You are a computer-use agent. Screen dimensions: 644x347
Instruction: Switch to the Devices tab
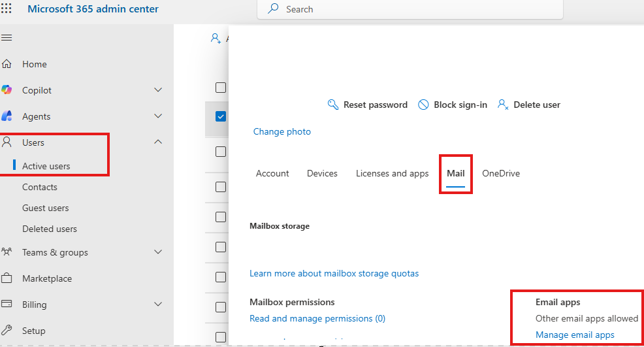(322, 174)
